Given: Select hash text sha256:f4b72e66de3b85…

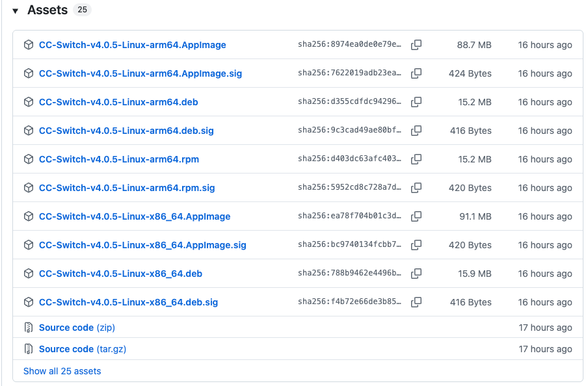Looking at the screenshot, I should click(349, 302).
